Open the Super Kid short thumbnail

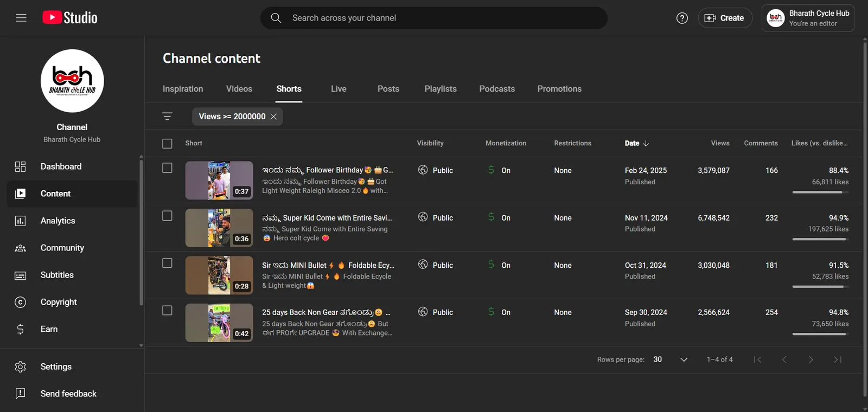click(219, 228)
